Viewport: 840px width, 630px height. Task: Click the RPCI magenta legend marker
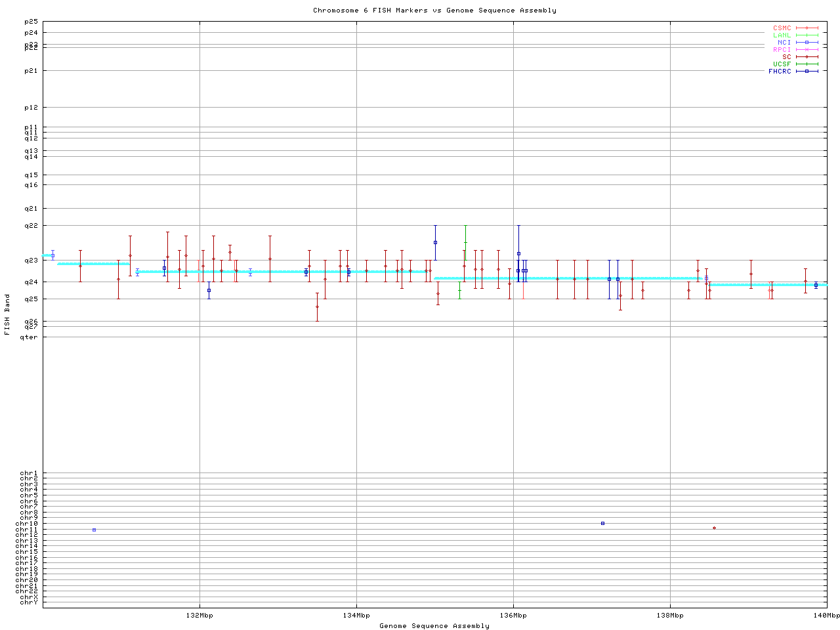(x=807, y=50)
